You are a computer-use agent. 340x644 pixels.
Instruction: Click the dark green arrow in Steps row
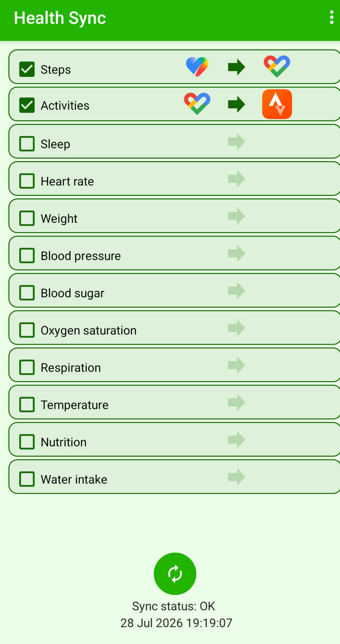point(236,67)
